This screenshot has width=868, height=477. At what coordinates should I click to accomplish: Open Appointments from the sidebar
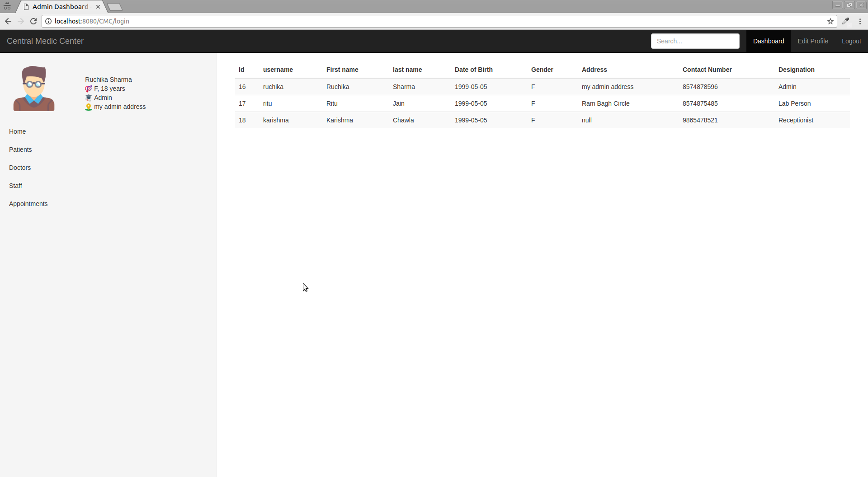(x=28, y=204)
